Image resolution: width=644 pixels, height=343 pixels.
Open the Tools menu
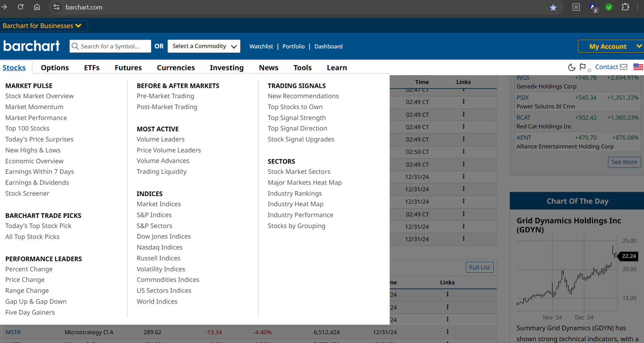302,68
